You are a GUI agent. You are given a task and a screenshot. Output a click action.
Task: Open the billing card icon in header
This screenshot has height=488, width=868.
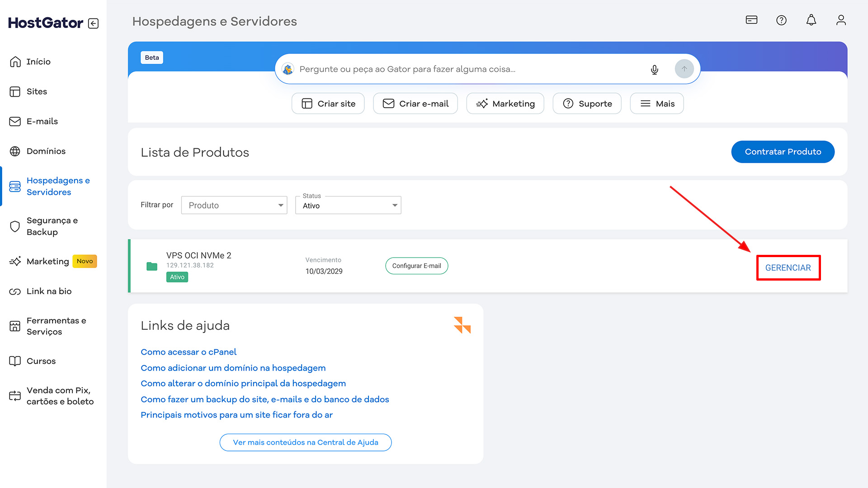(751, 20)
